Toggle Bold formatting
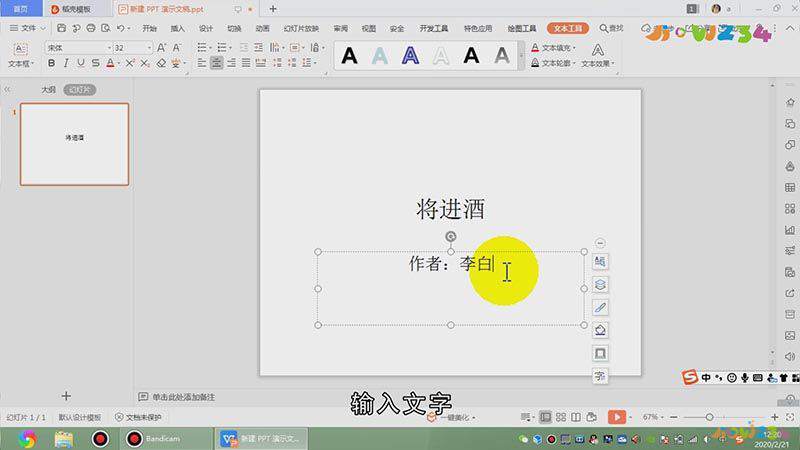 pos(52,63)
